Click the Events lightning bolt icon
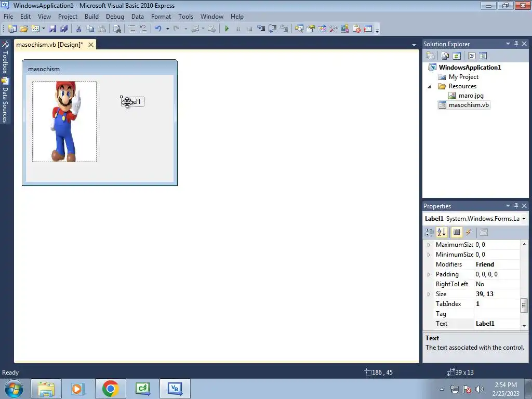The image size is (532, 399). 469,232
